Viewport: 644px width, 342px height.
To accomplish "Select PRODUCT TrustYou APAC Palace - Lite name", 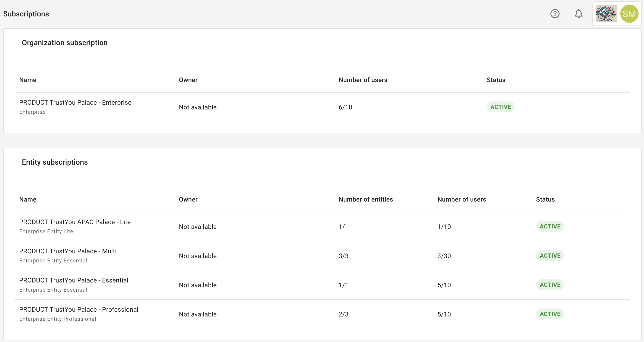I will pyautogui.click(x=75, y=222).
